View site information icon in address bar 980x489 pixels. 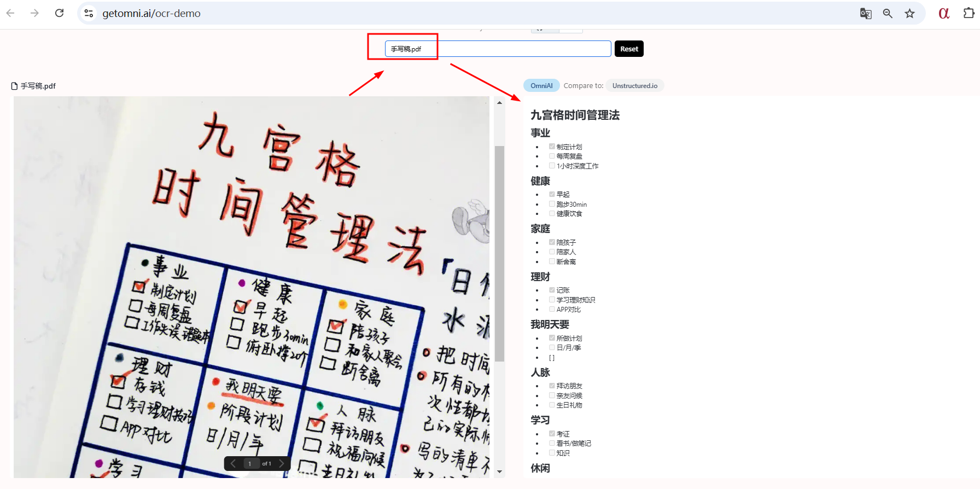click(x=89, y=13)
